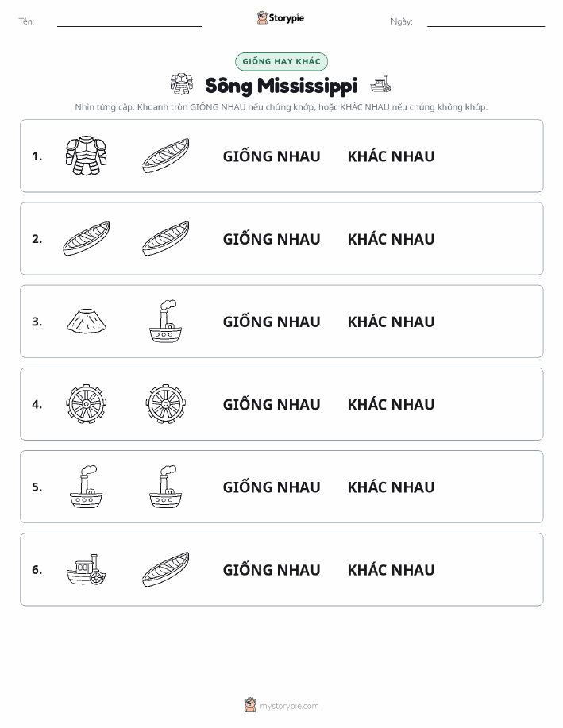The height and width of the screenshot is (728, 563).
Task: Click the paddle steamer icon in row 6
Action: pos(87,569)
